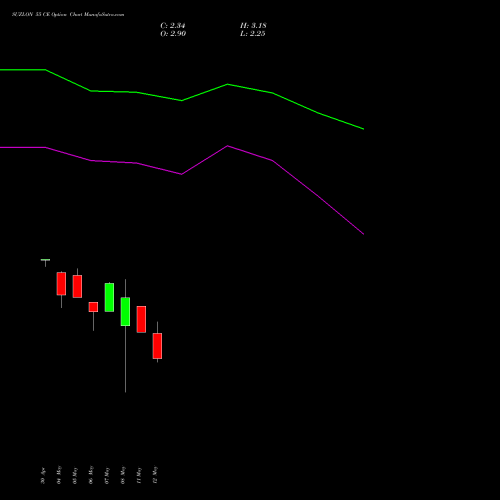Click the 30 Apr date label
Screen dimensions: 500x500
tap(43, 476)
